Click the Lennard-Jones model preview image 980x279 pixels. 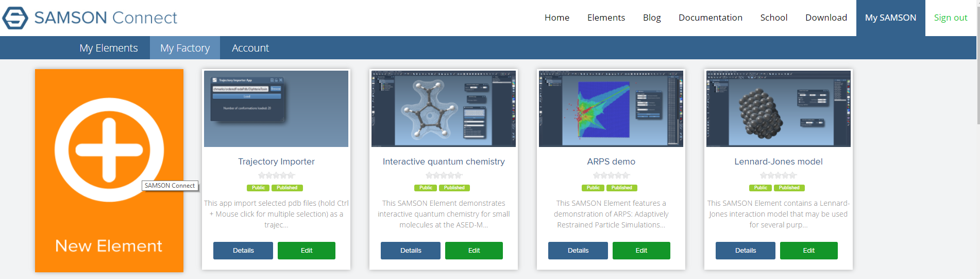tap(778, 109)
